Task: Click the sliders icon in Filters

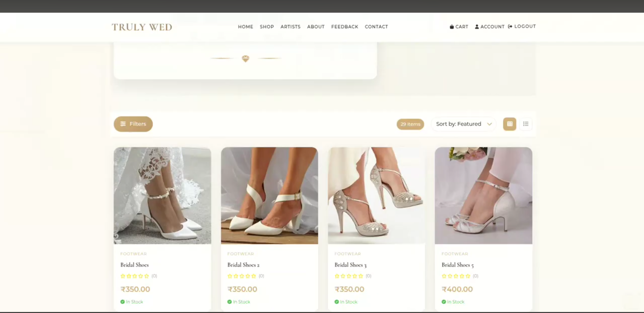Action: click(x=123, y=124)
